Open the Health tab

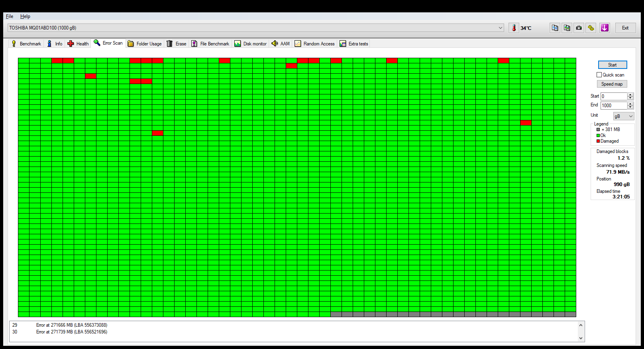[x=78, y=44]
